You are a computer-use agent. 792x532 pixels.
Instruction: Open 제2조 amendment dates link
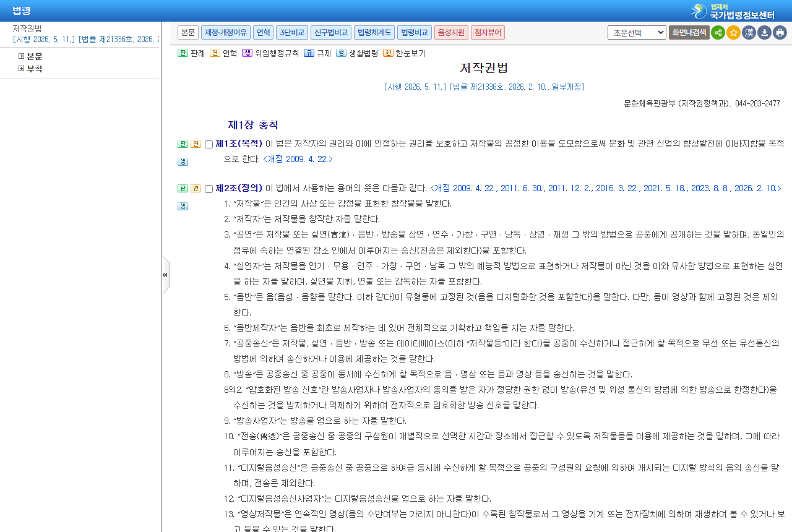coord(606,188)
